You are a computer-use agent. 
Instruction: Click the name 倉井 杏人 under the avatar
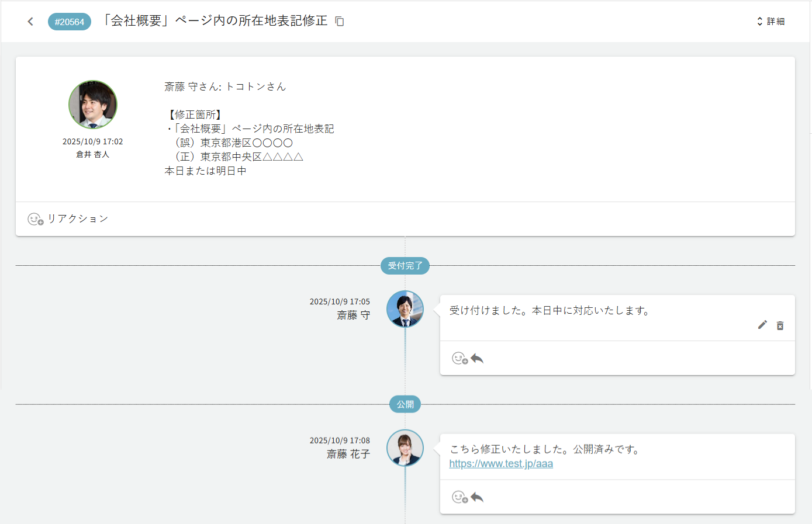click(x=92, y=154)
